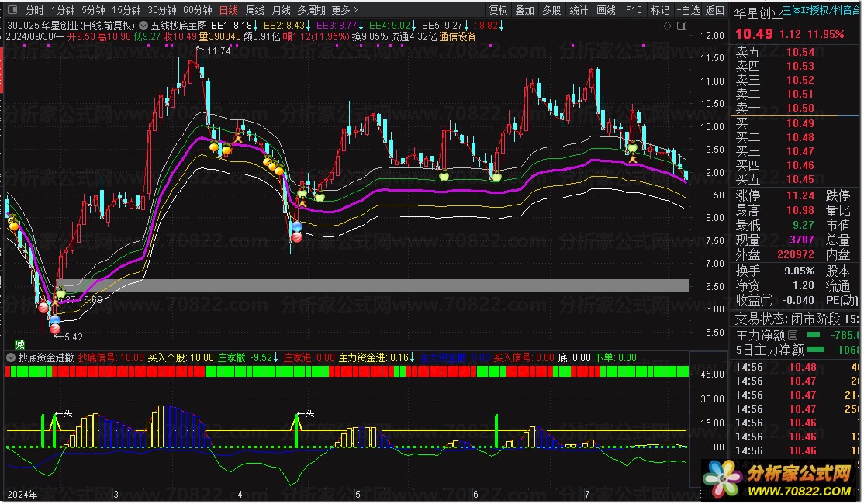Image resolution: width=864 pixels, height=504 pixels.
Task: Click the 主力净额 detail icon
Action: pos(793,335)
